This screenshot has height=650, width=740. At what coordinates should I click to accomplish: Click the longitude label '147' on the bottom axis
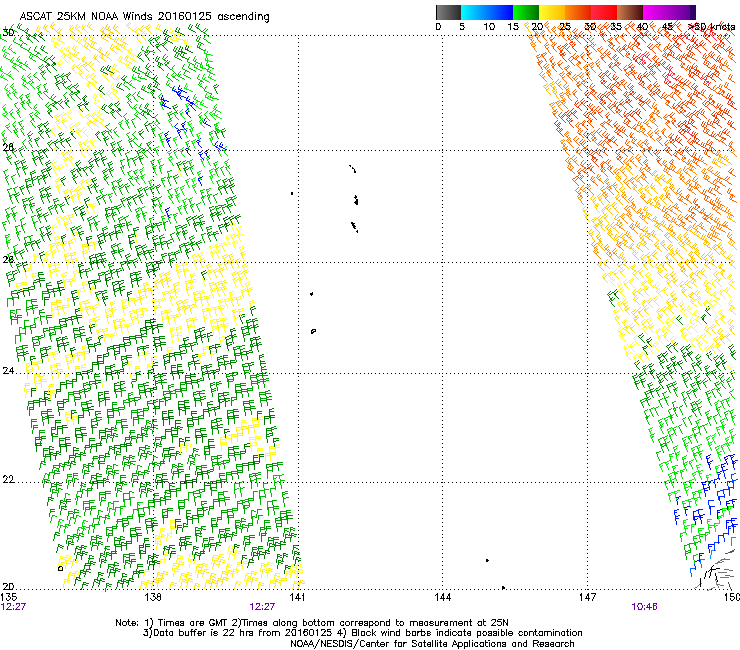pyautogui.click(x=587, y=597)
